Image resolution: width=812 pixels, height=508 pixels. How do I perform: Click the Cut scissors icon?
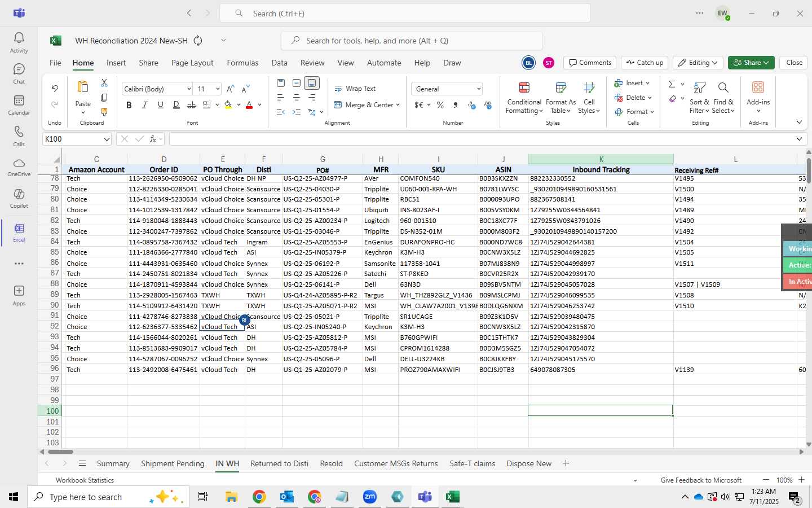point(104,83)
